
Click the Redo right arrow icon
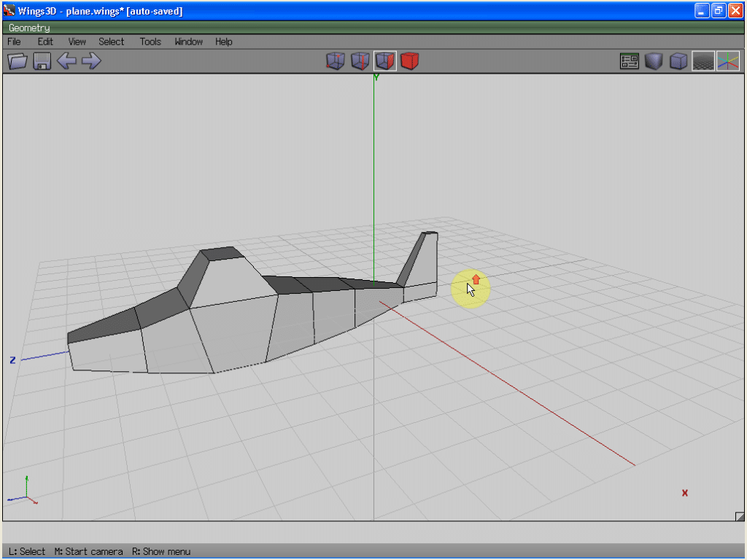tap(91, 61)
